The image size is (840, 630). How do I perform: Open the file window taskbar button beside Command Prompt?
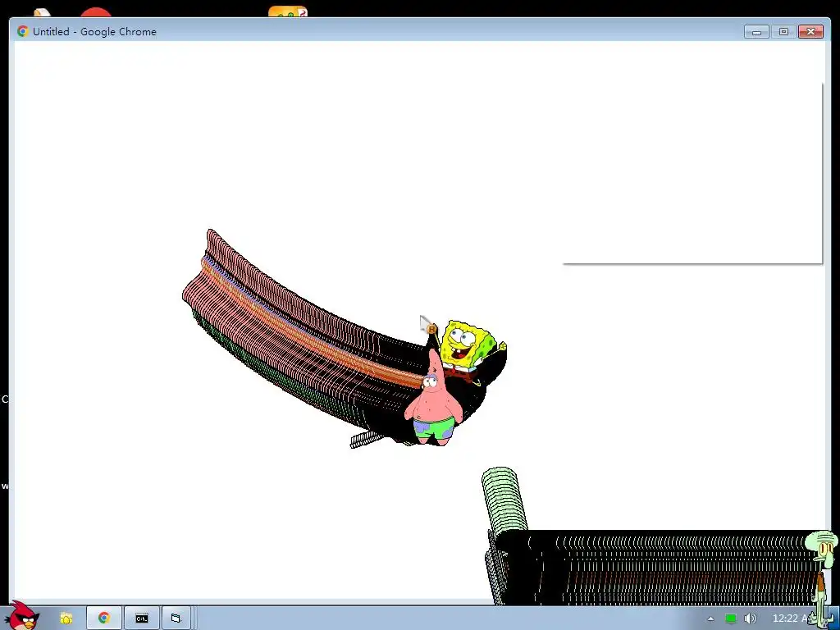tap(176, 619)
